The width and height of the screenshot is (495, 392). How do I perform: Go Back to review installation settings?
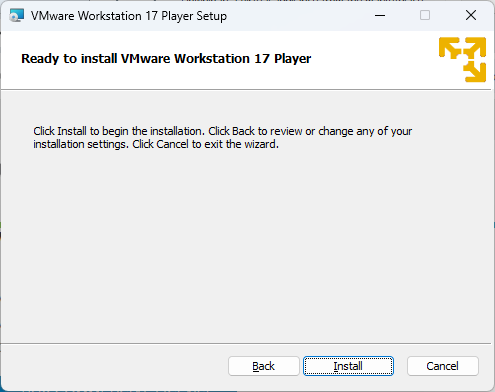pos(264,366)
